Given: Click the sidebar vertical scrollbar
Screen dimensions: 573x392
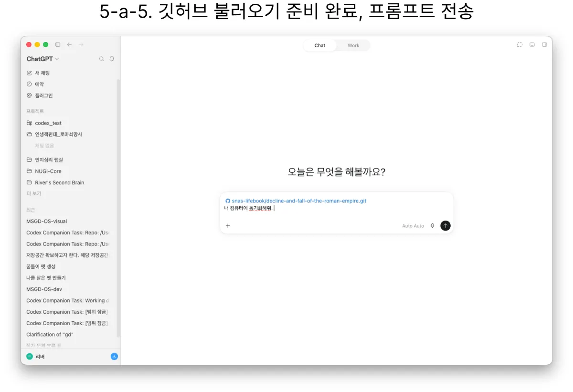Looking at the screenshot, I should [118, 209].
